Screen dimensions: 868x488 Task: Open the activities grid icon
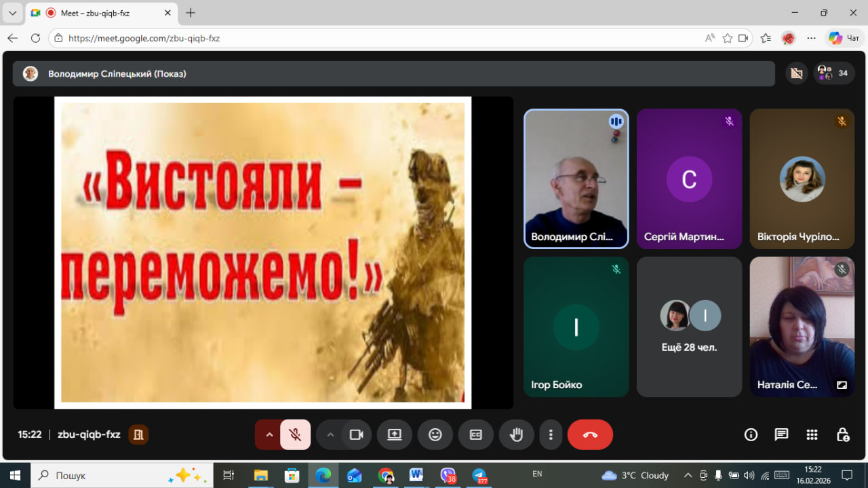[812, 435]
